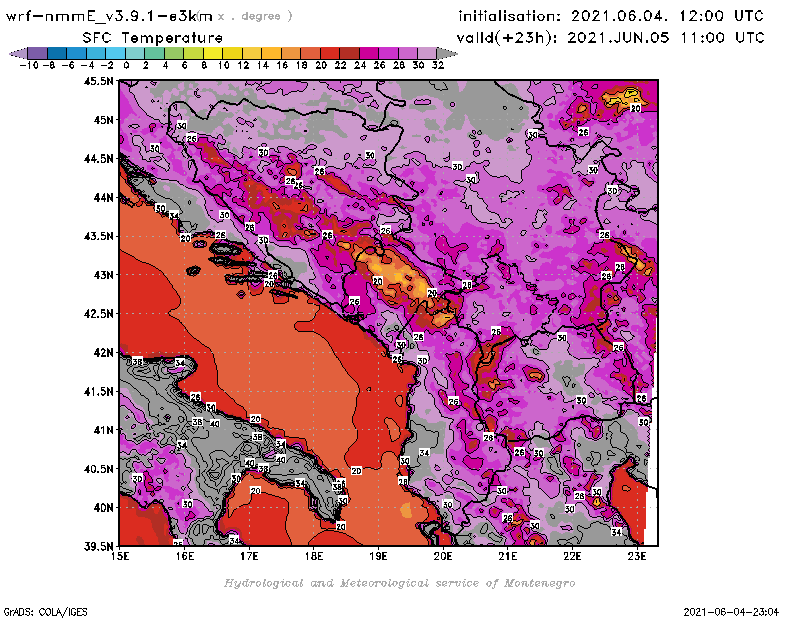Screen dimensions: 800x618
Task: Select the green 4 to 6 legend swatch
Action: (x=174, y=53)
